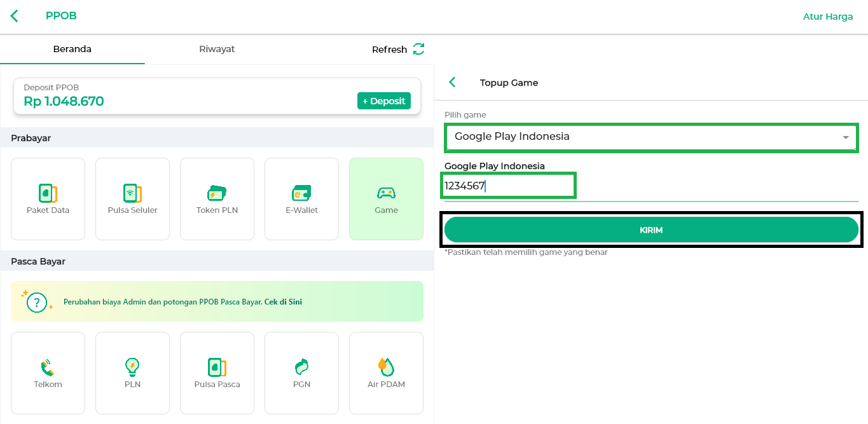Click the Atur Harga link

coord(828,17)
